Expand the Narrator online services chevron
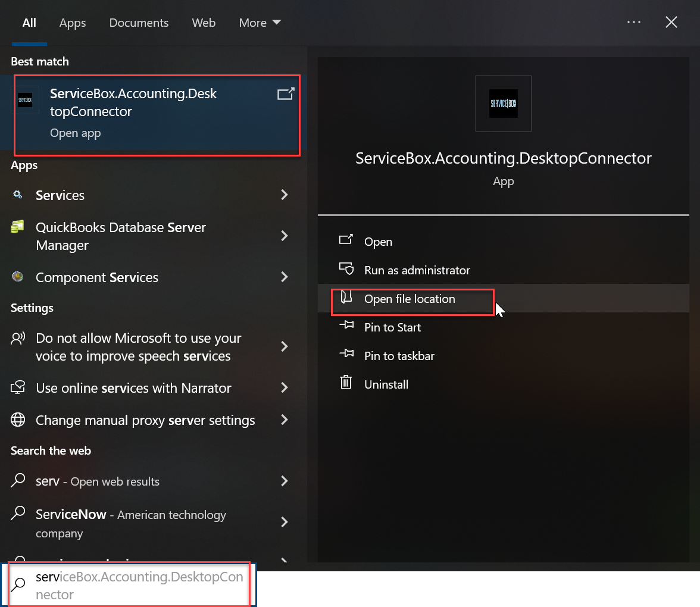Viewport: 700px width, 607px height. pyautogui.click(x=285, y=387)
